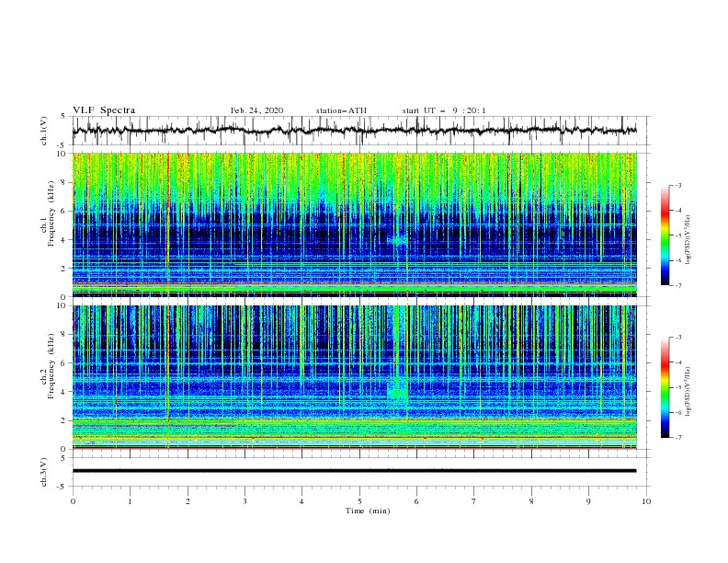Click the "5" tick on ch.1(V) axis

(63, 116)
